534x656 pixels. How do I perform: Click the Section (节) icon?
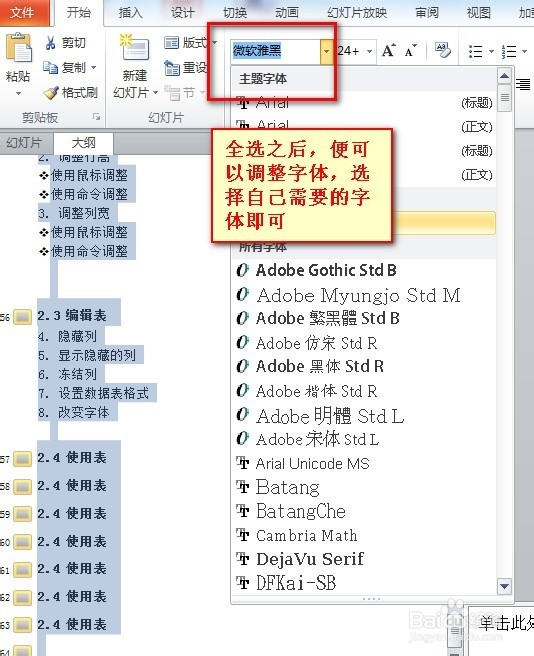click(172, 92)
